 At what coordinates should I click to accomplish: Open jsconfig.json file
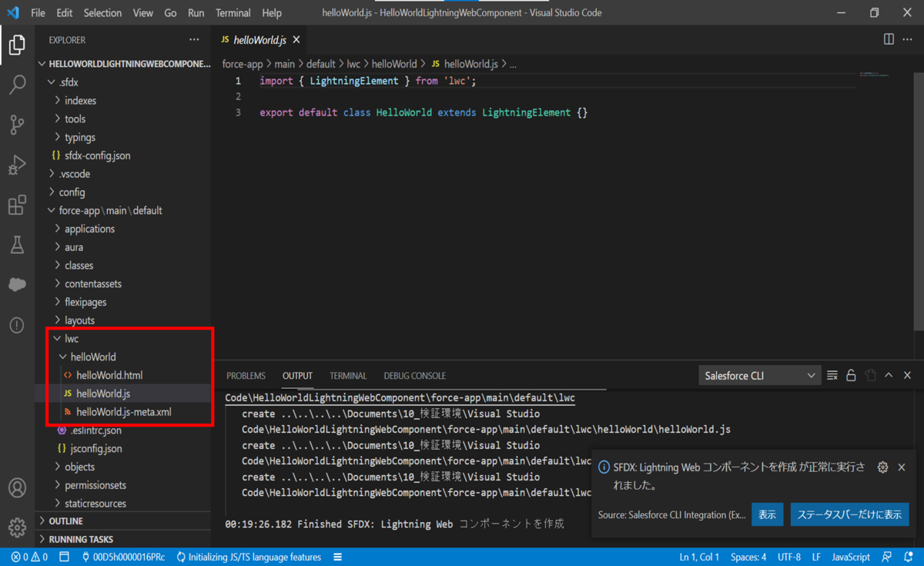[x=123, y=449]
